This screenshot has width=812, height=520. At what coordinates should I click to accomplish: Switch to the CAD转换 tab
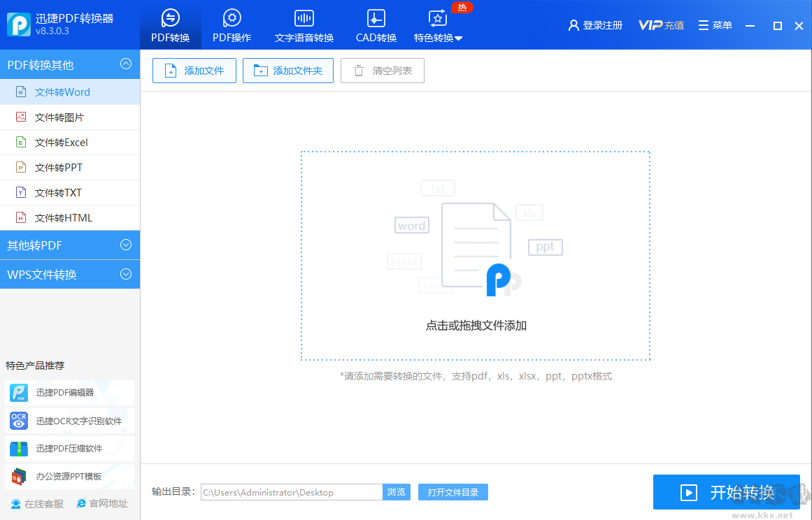pos(376,24)
